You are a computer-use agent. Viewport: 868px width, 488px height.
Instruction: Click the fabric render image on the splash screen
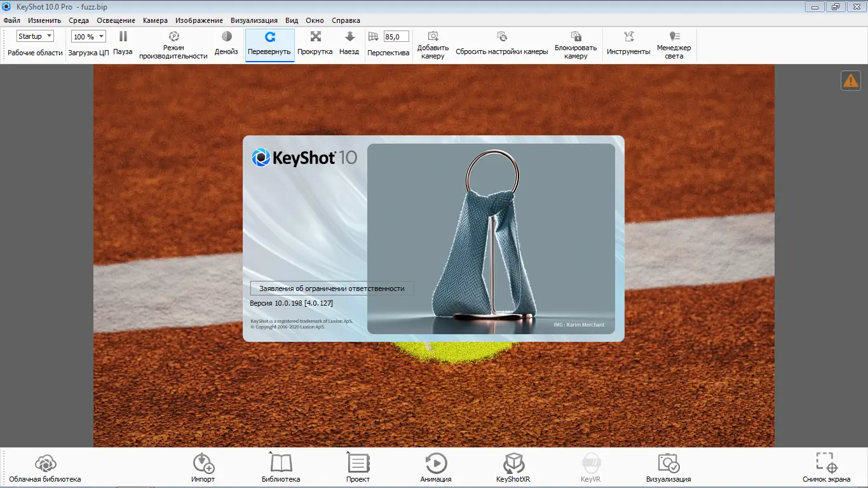point(491,239)
